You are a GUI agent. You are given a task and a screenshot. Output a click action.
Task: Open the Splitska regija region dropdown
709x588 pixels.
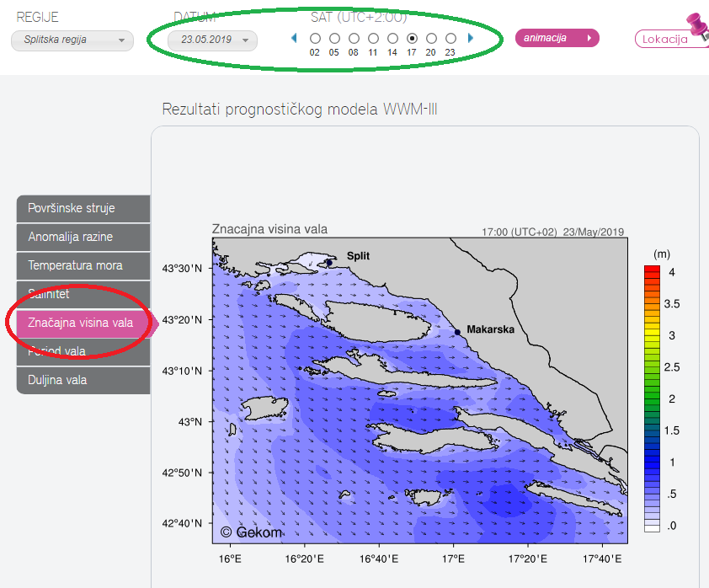(x=72, y=40)
